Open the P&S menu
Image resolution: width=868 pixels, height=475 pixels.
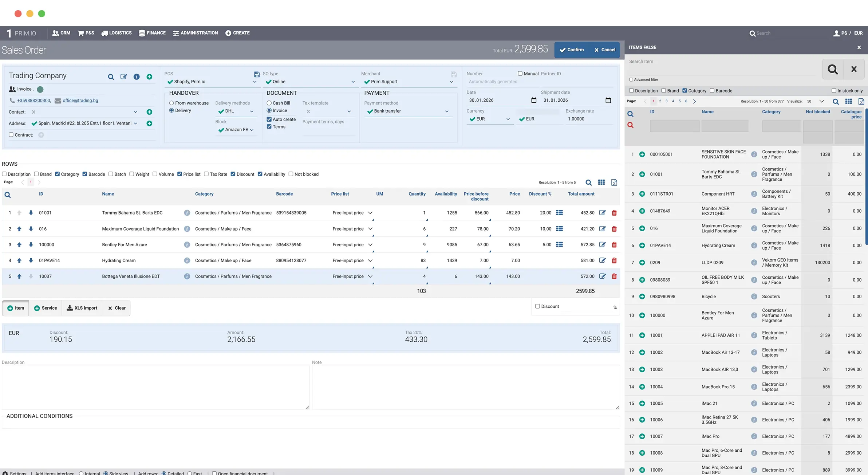(86, 33)
